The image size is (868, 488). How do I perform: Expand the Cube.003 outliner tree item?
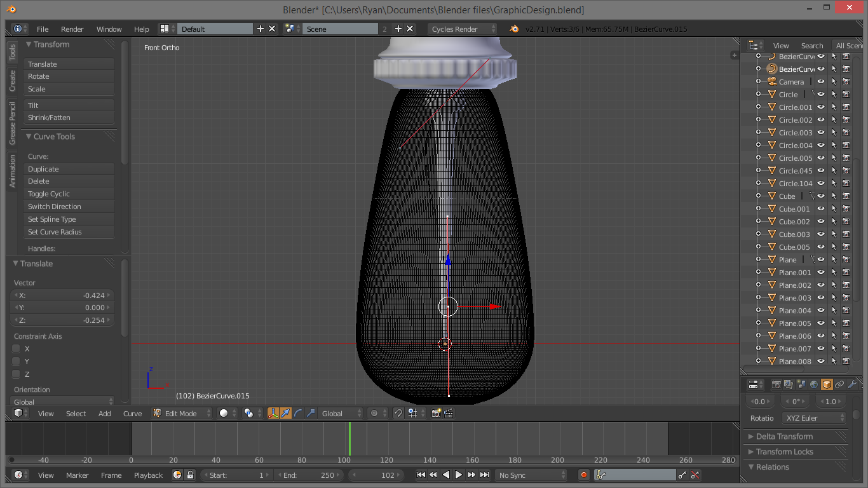(x=758, y=234)
